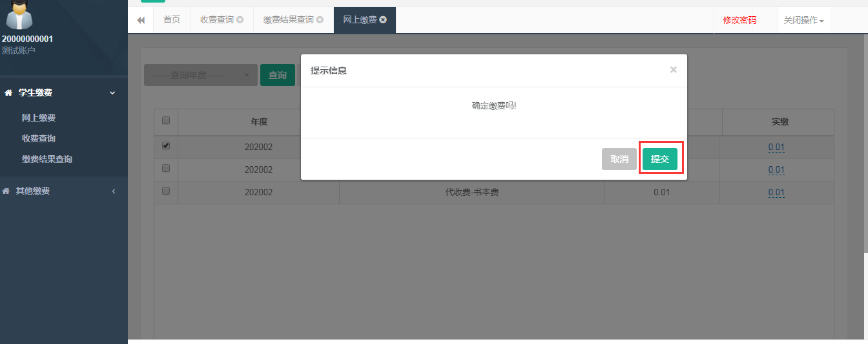Expand the 其他缴费 menu chevron
This screenshot has height=344, width=868.
coord(114,191)
